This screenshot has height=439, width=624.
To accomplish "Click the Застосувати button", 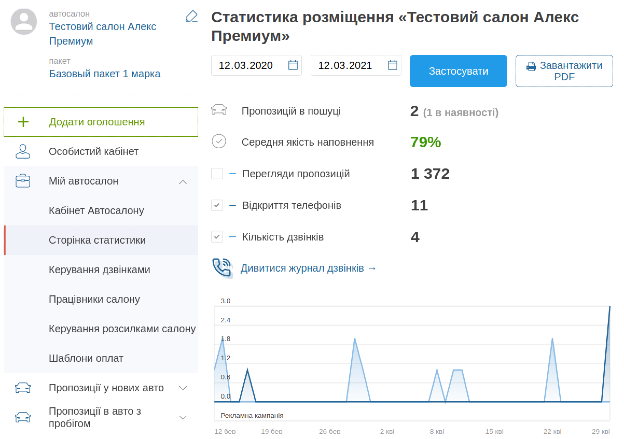I will [458, 71].
